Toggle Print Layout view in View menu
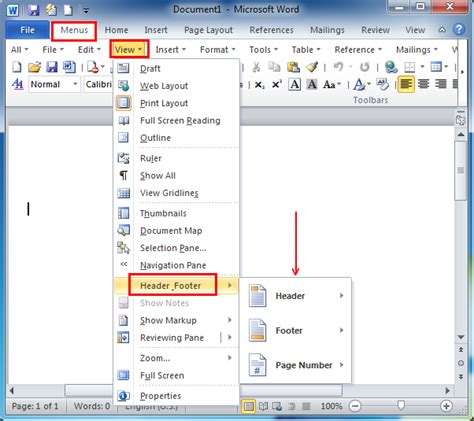The height and width of the screenshot is (421, 474). [177, 103]
